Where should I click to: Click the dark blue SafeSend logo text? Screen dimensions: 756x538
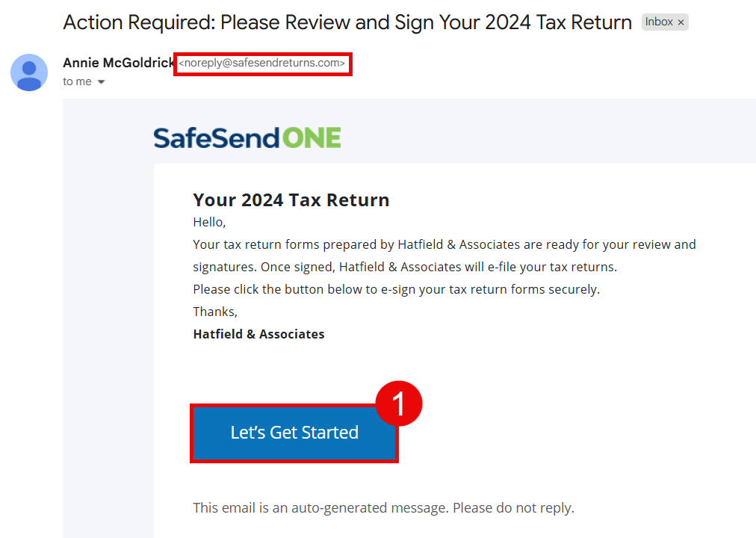pos(216,138)
